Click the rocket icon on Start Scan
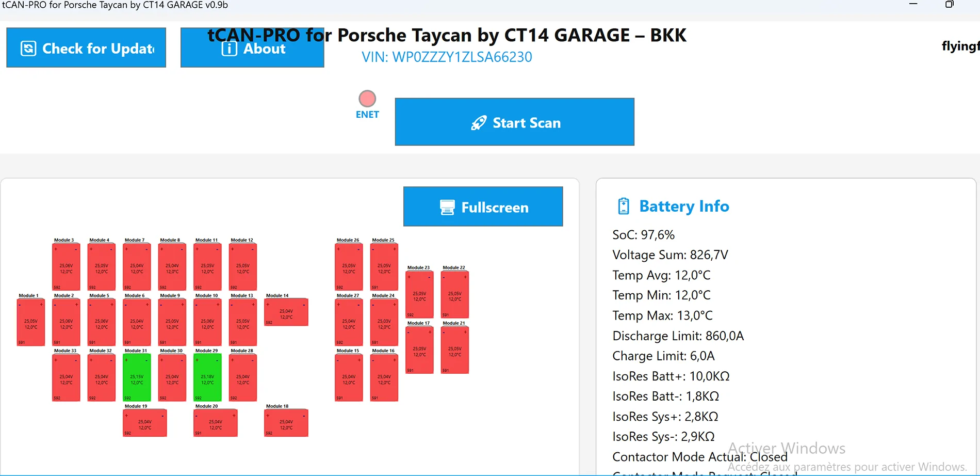 [x=479, y=123]
